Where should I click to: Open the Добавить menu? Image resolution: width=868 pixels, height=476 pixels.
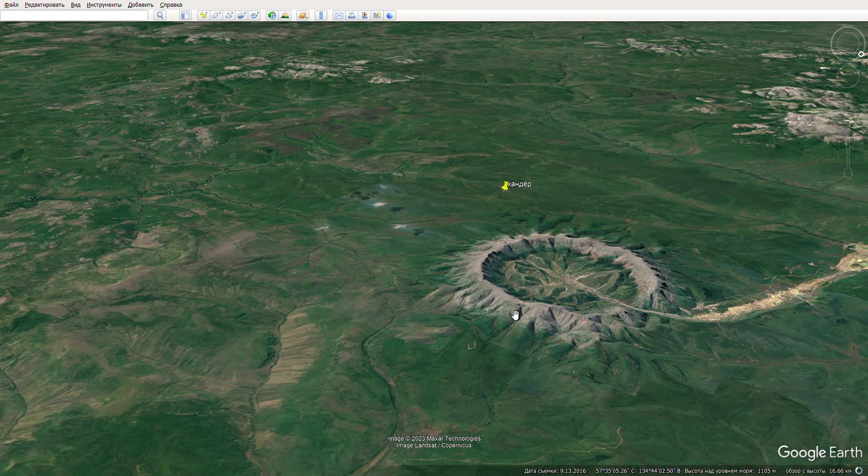141,5
